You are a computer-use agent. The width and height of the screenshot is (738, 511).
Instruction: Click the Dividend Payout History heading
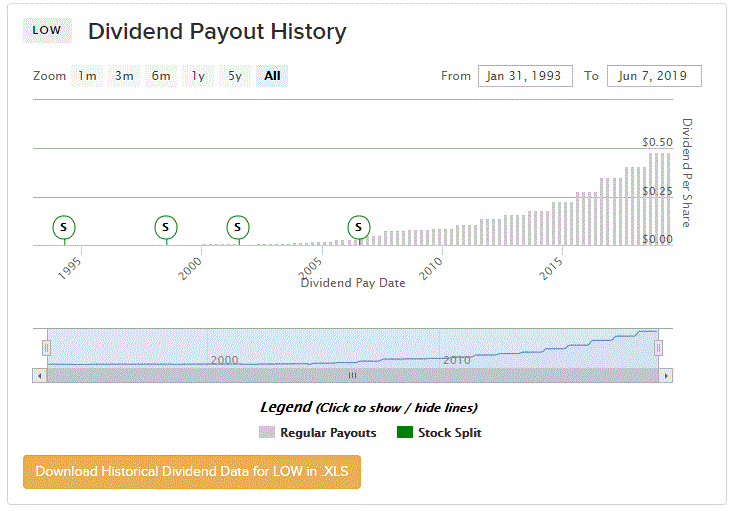point(217,32)
